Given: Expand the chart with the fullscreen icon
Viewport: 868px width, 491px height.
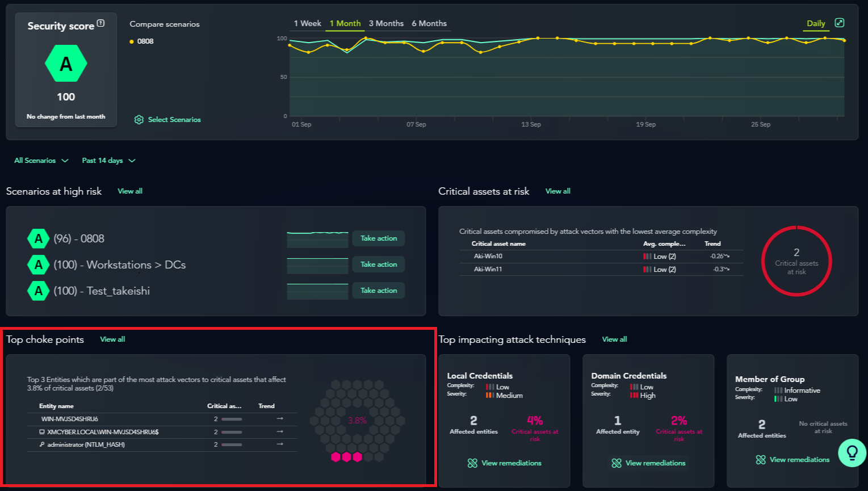Looking at the screenshot, I should pos(840,23).
